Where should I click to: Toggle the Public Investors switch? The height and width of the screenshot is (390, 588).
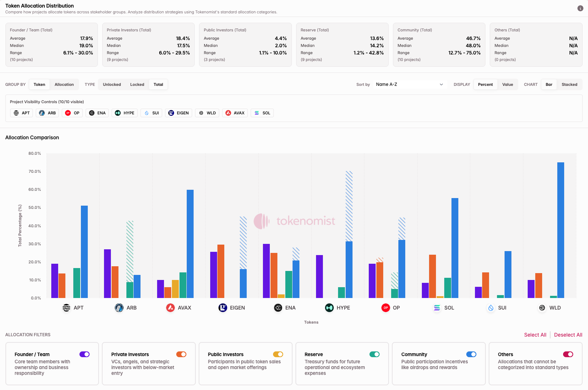[x=278, y=354]
